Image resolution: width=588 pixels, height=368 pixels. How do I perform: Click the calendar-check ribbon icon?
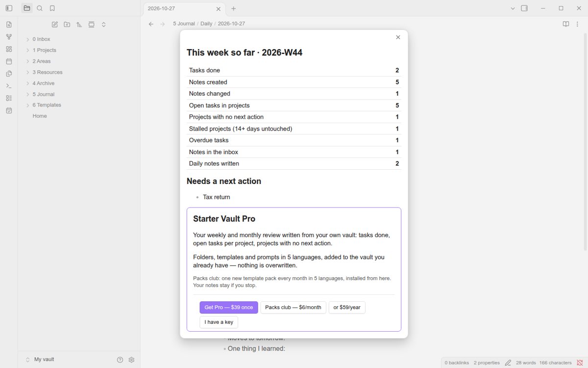pos(9,110)
